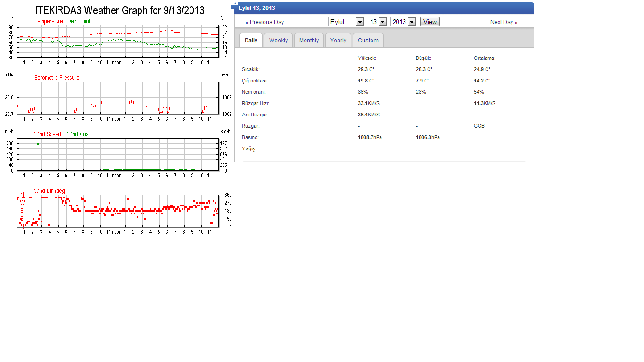The image size is (644, 362).
Task: Open the Custom tab
Action: 368,41
